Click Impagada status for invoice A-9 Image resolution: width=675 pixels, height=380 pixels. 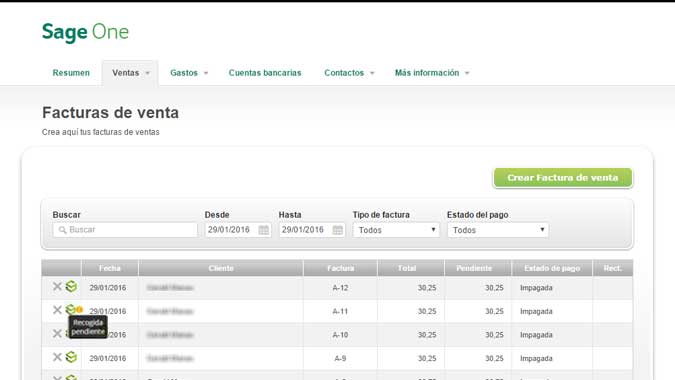tap(536, 358)
